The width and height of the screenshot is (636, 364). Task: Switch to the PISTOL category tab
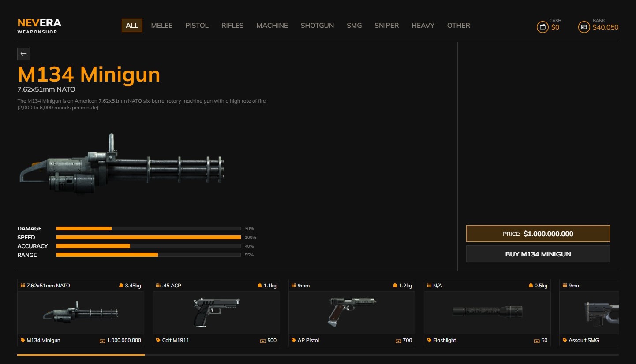coord(197,26)
